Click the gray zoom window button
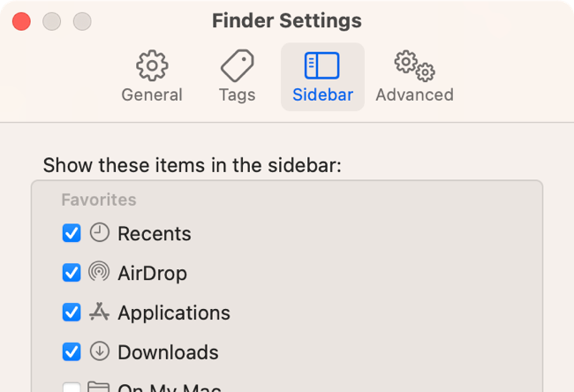The height and width of the screenshot is (392, 574). click(x=82, y=21)
